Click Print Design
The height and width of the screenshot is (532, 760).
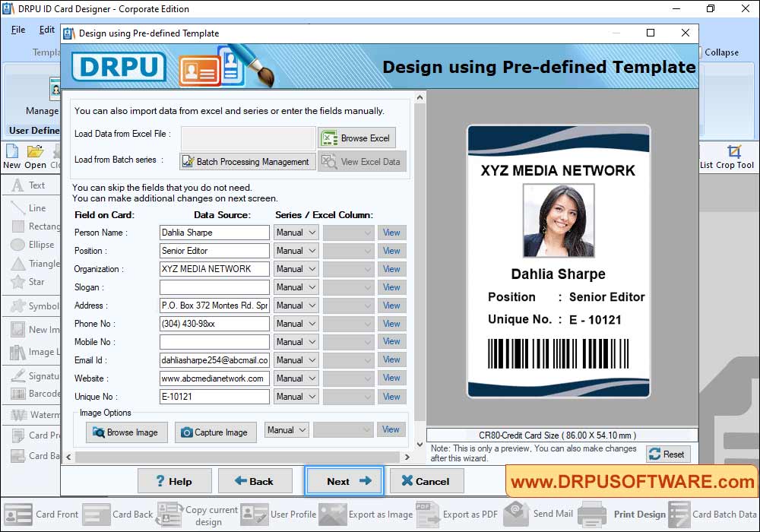622,514
